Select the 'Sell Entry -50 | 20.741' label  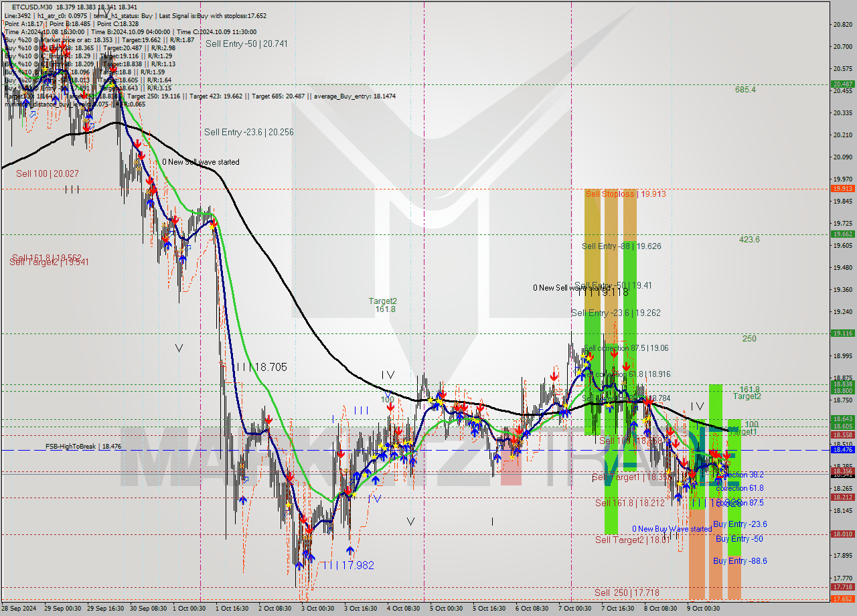coord(246,44)
